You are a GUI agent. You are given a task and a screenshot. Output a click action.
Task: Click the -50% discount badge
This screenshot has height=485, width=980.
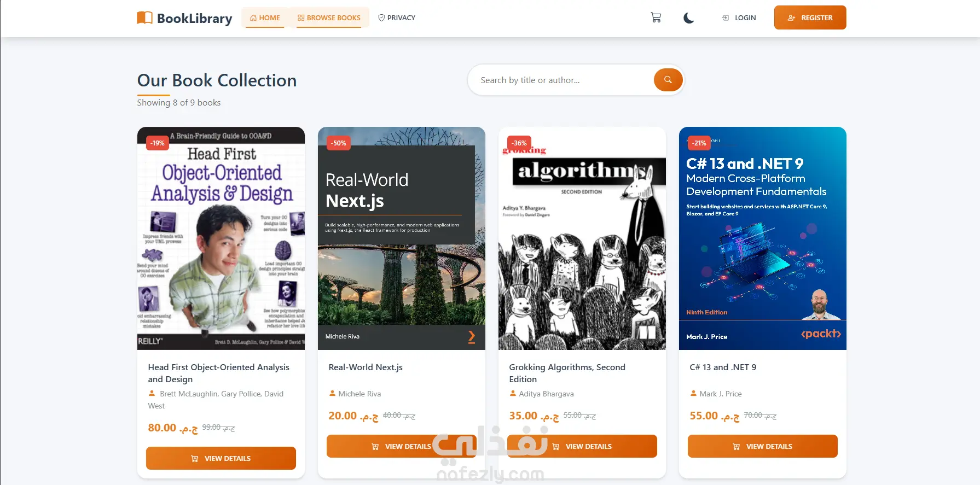pos(339,143)
